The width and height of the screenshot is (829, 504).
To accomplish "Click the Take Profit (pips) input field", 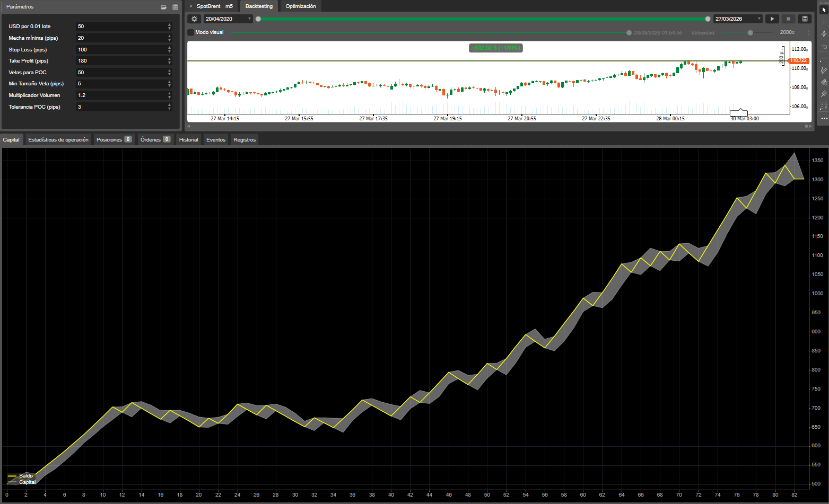I will (121, 61).
